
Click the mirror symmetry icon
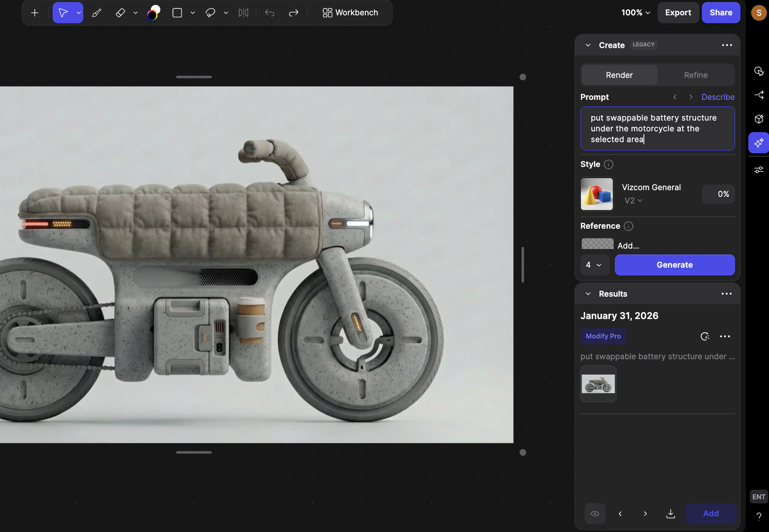[x=244, y=13]
